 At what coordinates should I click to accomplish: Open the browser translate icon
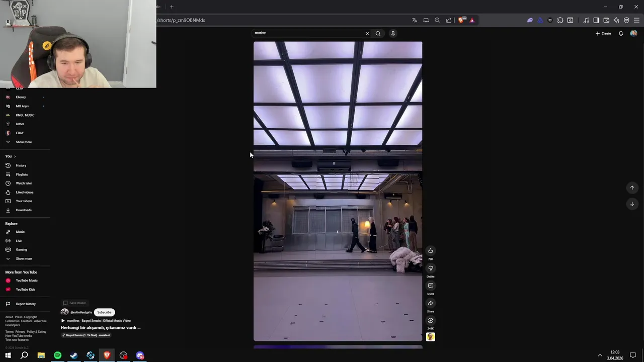[x=415, y=20]
